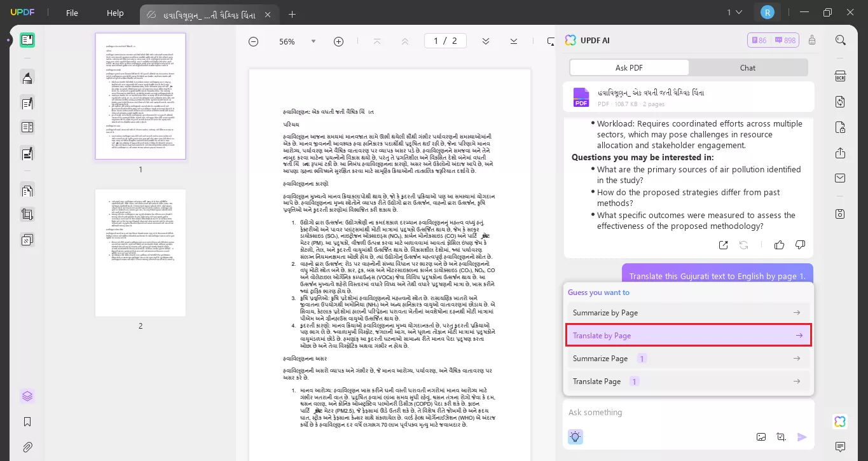The image size is (868, 461).
Task: Go to previous page arrow
Action: point(405,41)
